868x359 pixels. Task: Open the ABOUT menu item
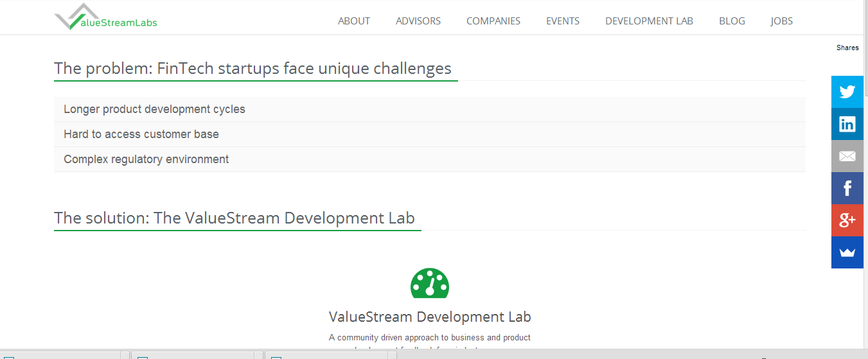353,21
